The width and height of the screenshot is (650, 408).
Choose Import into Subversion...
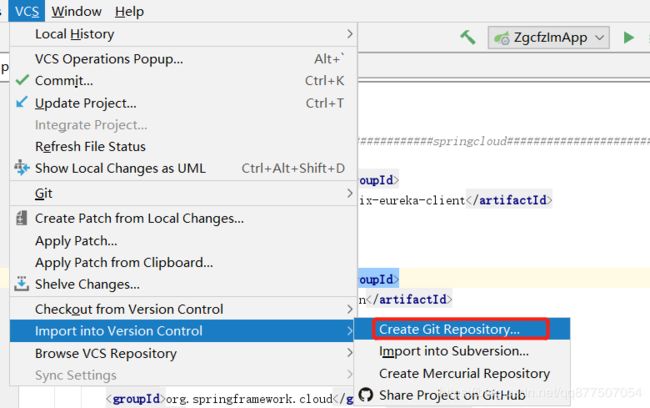(462, 351)
